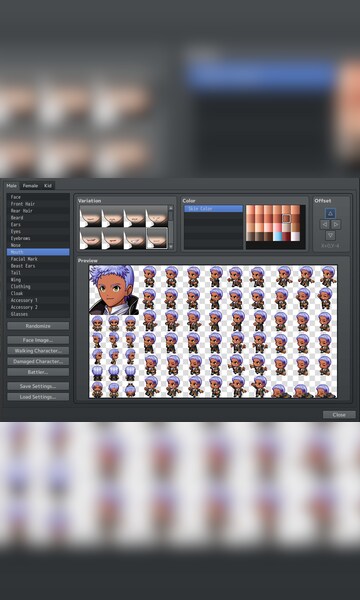The image size is (360, 600).
Task: Select Face in the parts list
Action: pyautogui.click(x=38, y=197)
